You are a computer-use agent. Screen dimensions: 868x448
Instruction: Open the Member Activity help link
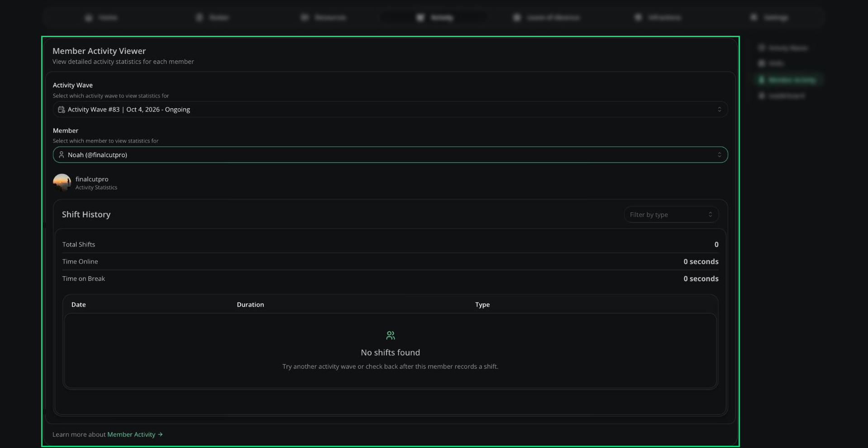pos(135,434)
